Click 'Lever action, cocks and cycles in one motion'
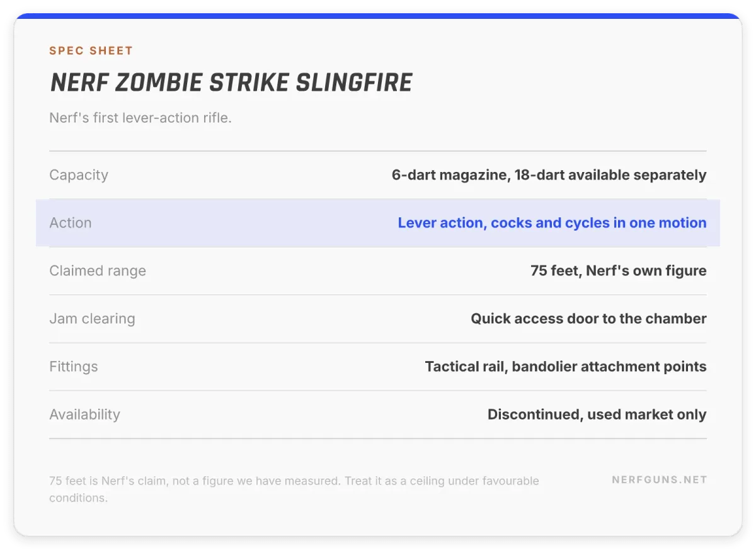The width and height of the screenshot is (756, 550). (x=552, y=223)
